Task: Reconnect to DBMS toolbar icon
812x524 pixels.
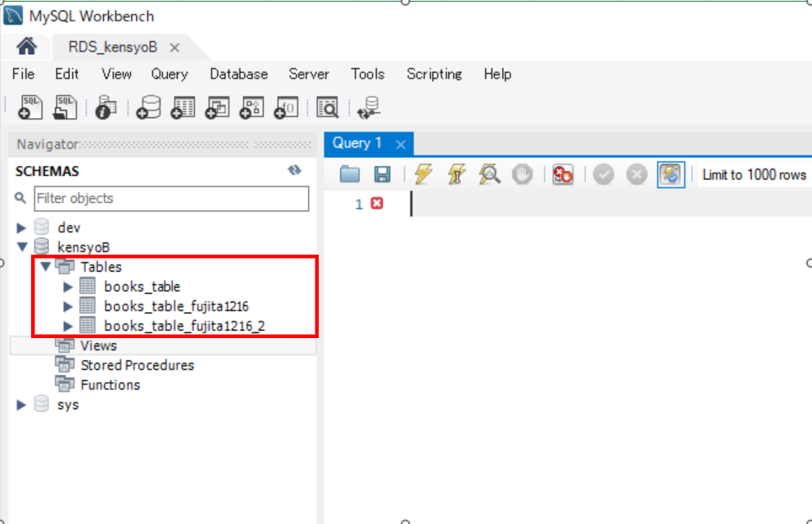Action: pyautogui.click(x=370, y=107)
